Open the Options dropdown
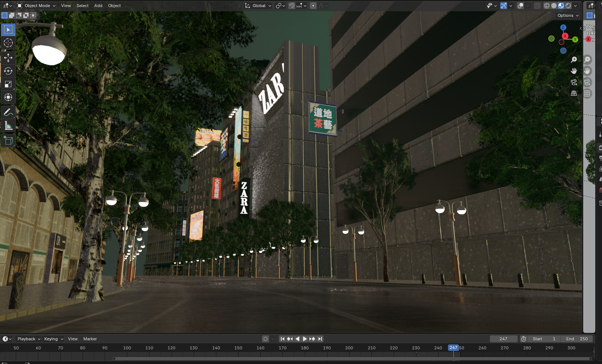 click(x=568, y=15)
